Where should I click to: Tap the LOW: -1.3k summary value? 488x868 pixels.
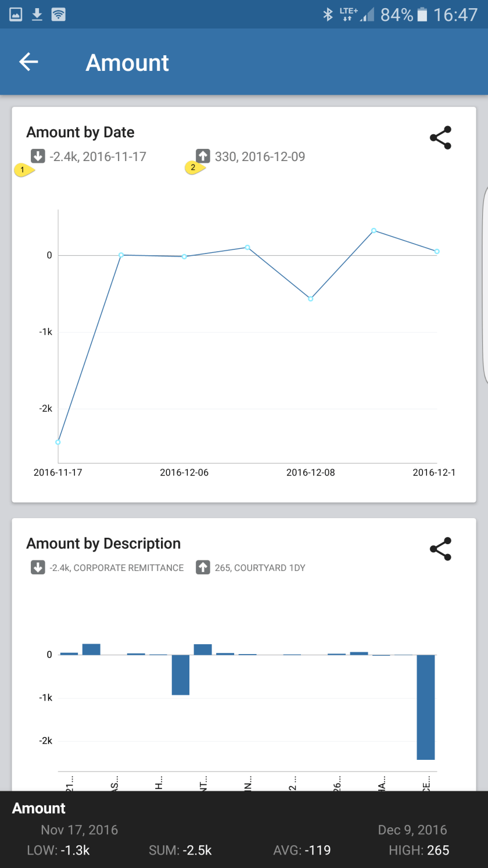pos(58,850)
